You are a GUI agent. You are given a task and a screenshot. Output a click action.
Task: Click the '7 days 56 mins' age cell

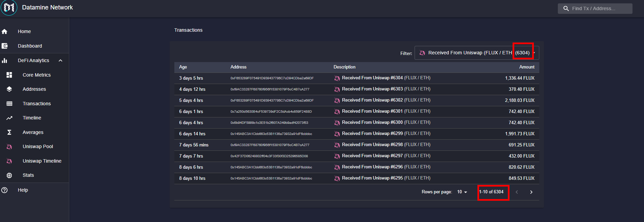point(194,145)
